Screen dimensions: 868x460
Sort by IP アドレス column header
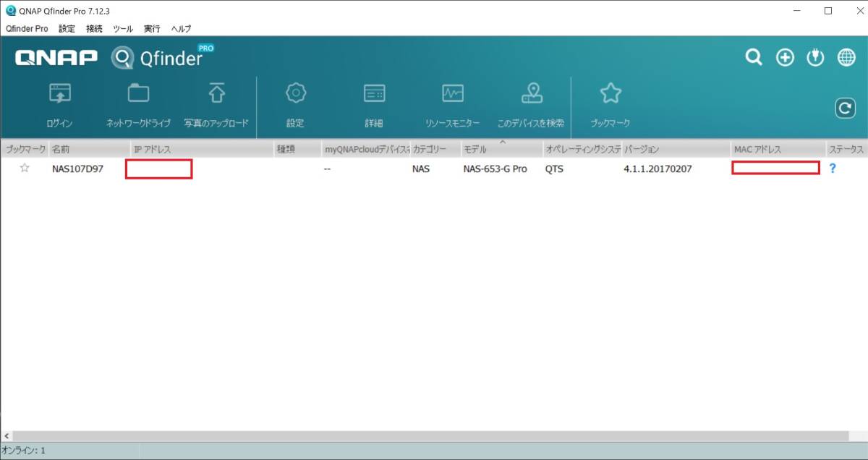click(203, 149)
